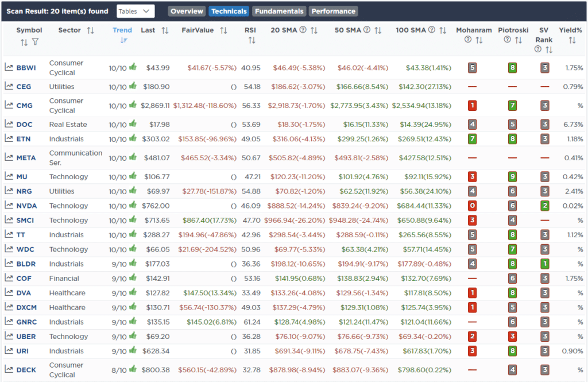Click the Trend column header
This screenshot has height=382, width=588.
point(122,30)
